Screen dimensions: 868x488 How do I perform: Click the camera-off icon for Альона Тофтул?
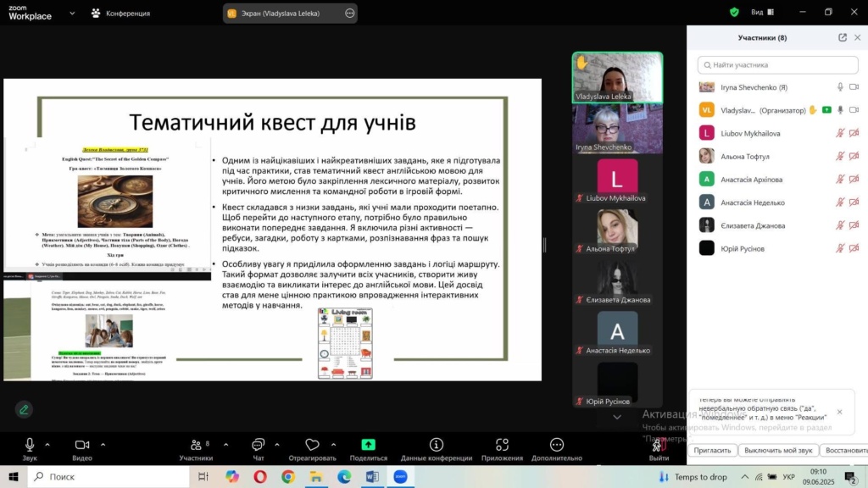point(854,157)
